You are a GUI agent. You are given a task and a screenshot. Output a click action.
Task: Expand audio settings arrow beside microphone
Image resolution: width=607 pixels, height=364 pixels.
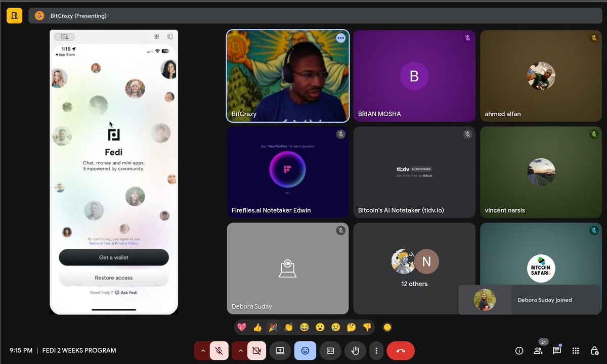coord(203,350)
